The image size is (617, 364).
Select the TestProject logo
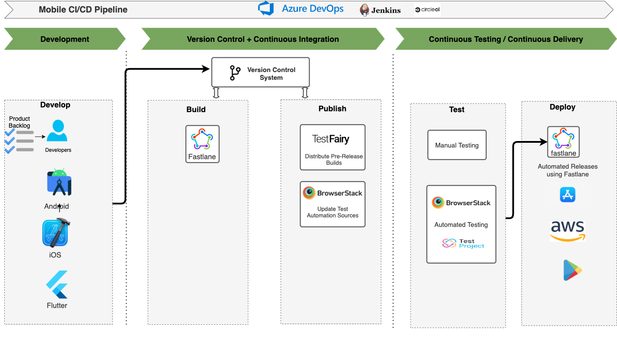pyautogui.click(x=463, y=243)
